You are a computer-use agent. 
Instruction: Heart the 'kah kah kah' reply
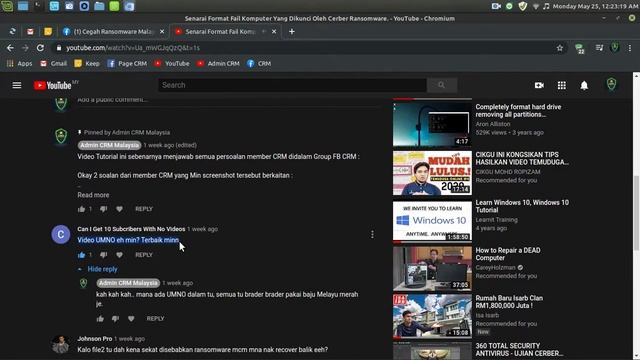(131, 318)
